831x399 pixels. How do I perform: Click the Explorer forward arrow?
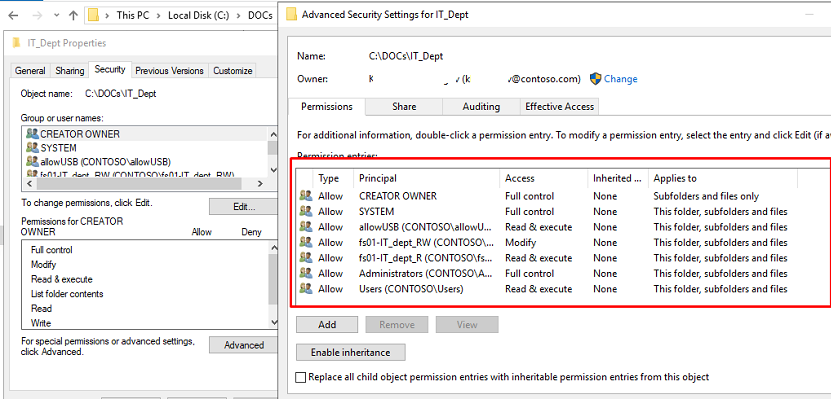coord(37,15)
